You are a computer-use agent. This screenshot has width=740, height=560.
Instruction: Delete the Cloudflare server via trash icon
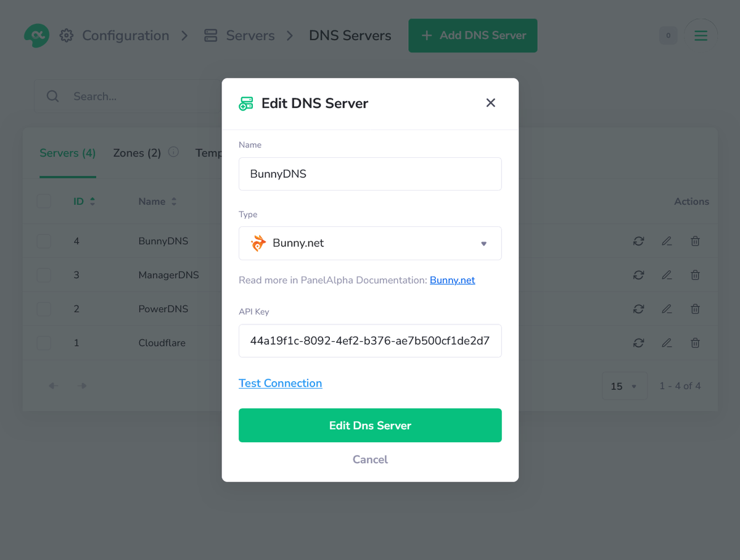(x=695, y=343)
